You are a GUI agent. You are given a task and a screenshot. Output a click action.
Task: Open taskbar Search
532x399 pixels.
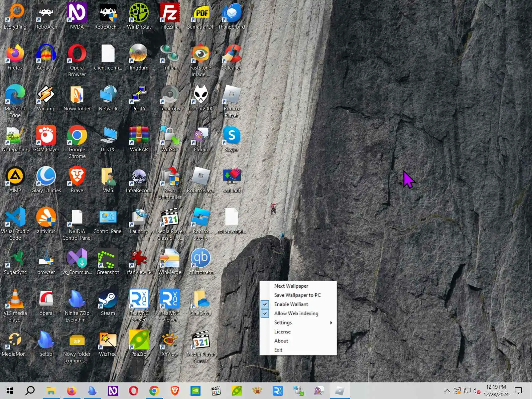click(x=30, y=391)
